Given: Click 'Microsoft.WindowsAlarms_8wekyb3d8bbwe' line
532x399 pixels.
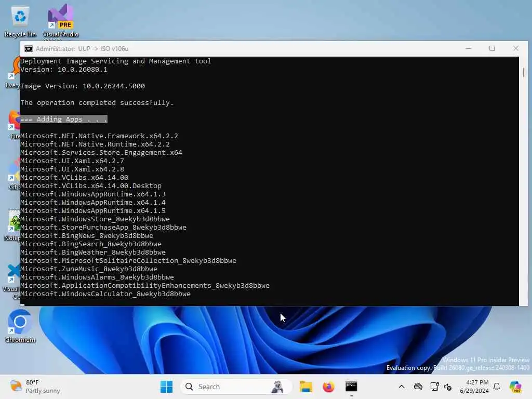Looking at the screenshot, I should click(x=97, y=277).
